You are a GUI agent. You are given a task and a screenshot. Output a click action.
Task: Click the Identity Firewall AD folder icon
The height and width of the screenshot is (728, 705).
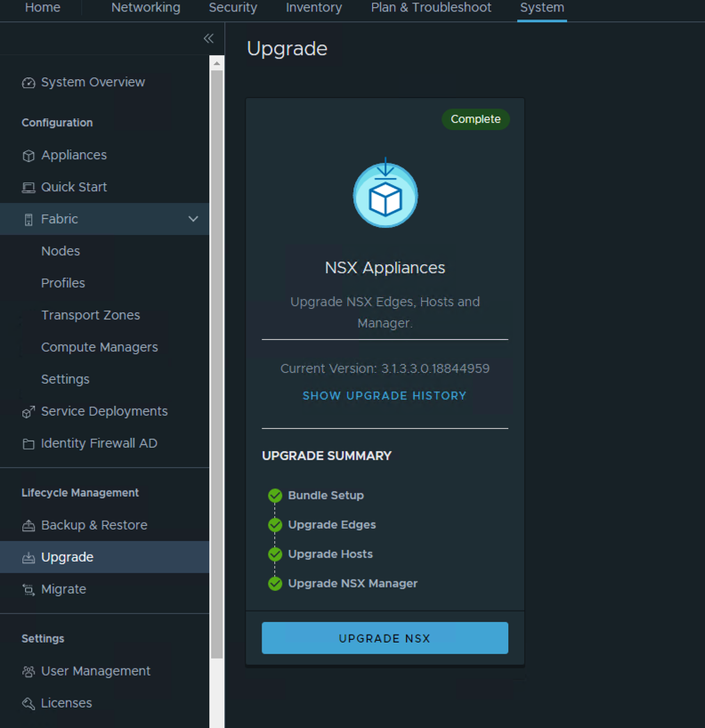[x=28, y=444]
